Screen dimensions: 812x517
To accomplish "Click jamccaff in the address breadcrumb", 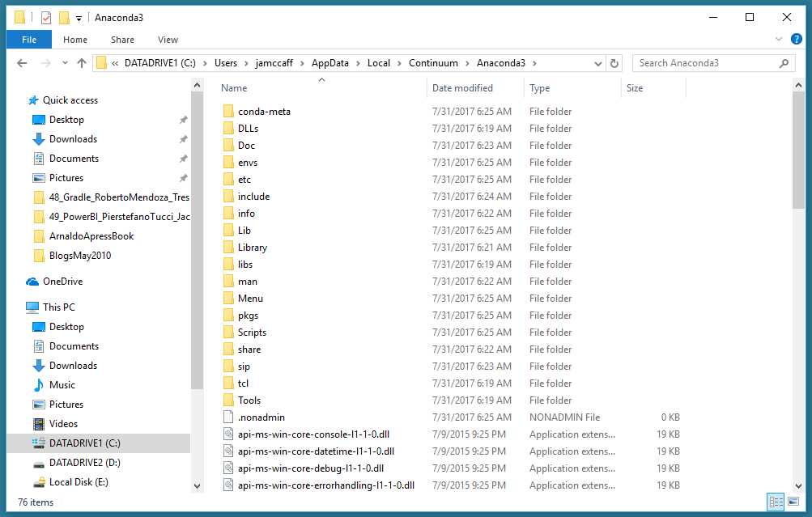I will coord(274,63).
